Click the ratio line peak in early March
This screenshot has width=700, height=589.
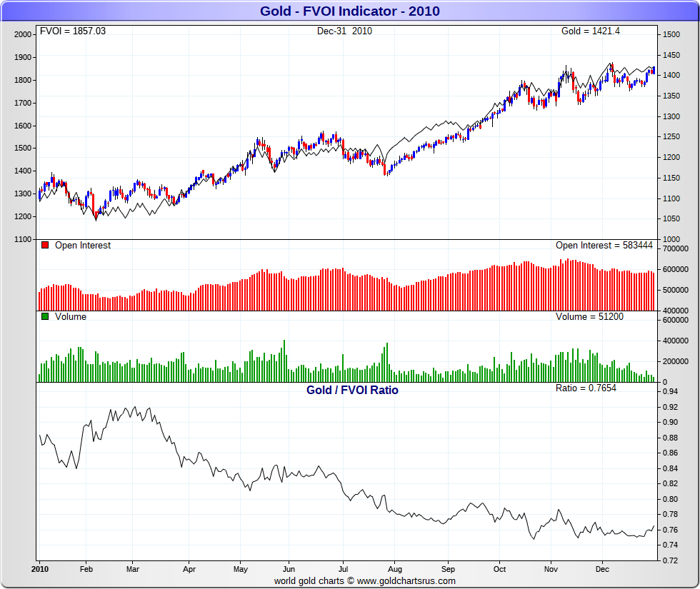click(x=135, y=408)
